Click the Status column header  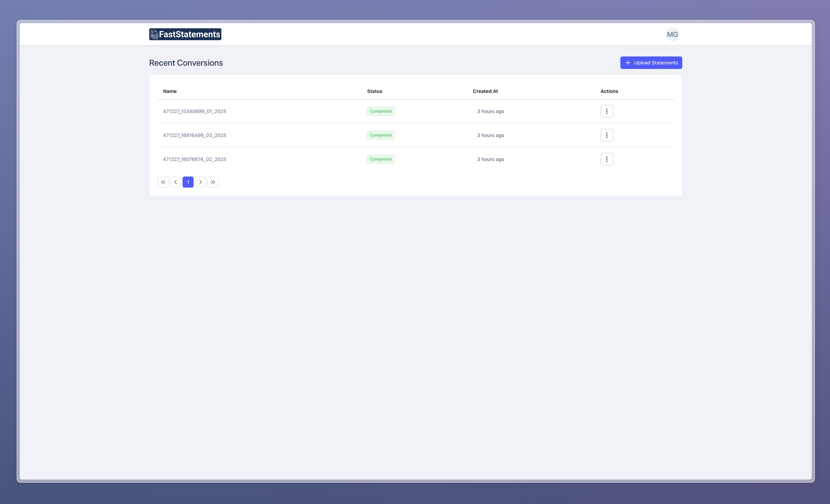(374, 91)
